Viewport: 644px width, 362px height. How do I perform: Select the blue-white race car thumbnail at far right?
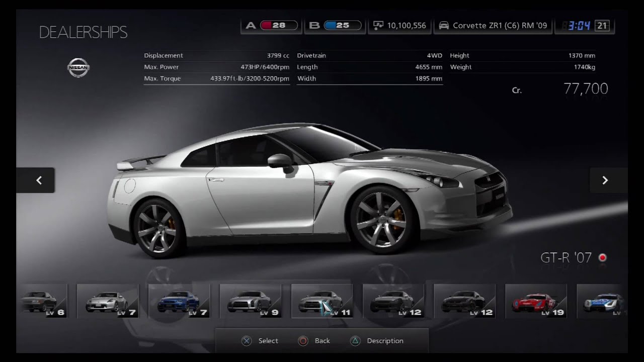click(x=602, y=301)
